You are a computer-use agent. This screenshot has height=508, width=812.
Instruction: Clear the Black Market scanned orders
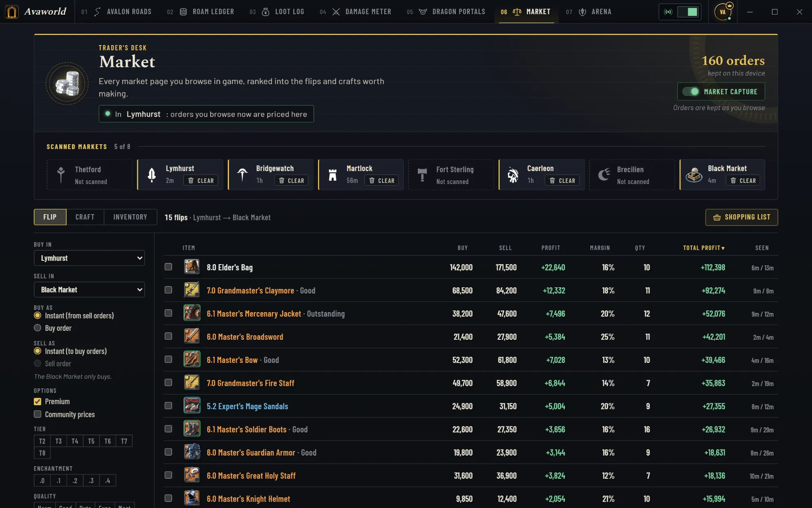pos(743,180)
